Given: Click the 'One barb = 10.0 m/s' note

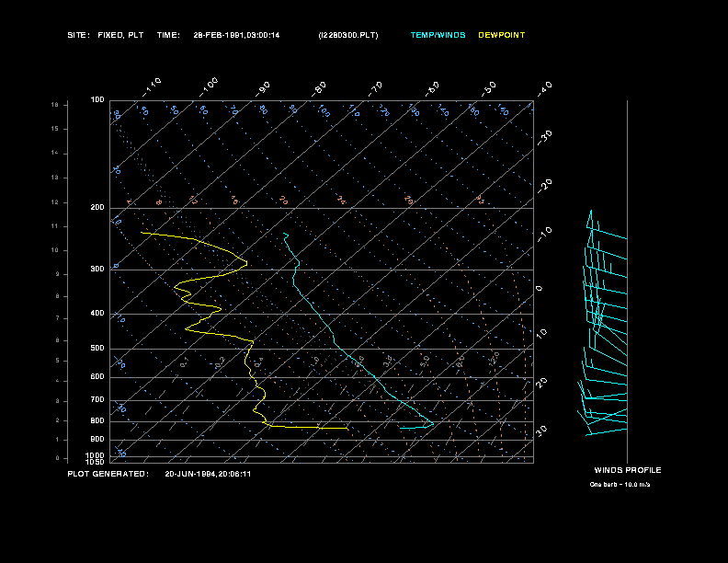Looking at the screenshot, I should coord(620,485).
